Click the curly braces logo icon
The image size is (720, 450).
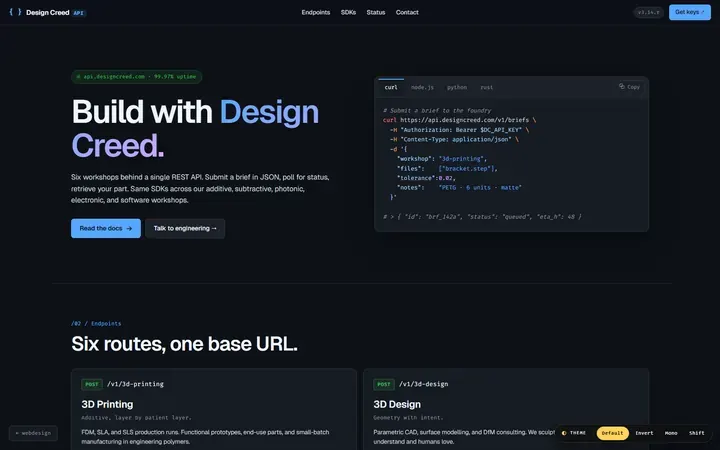[15, 12]
